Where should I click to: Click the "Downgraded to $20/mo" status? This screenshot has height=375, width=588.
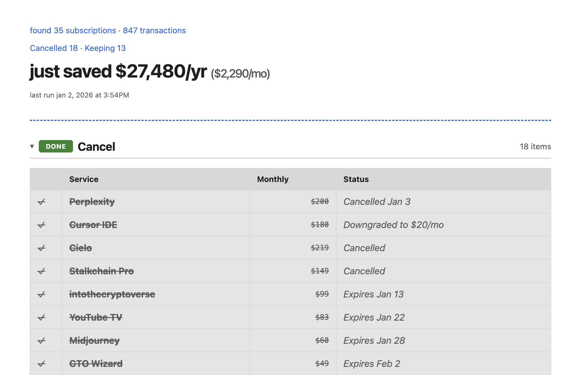(394, 225)
